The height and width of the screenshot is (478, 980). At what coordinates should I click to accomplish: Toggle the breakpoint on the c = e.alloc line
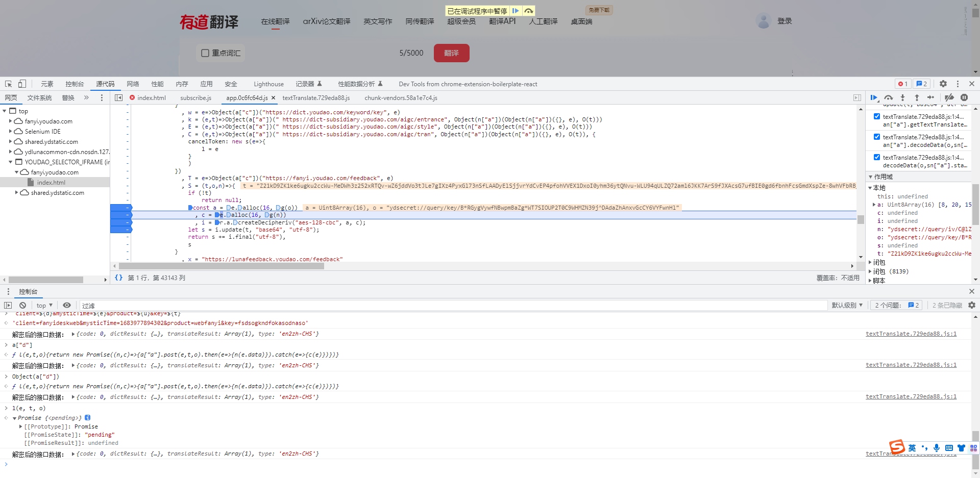coord(121,215)
